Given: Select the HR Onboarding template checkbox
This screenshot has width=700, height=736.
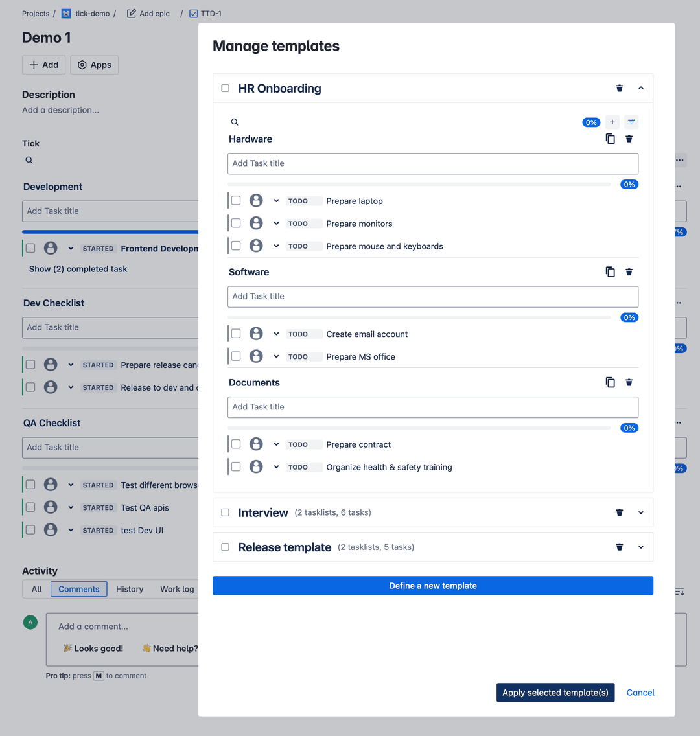Looking at the screenshot, I should click(x=226, y=88).
